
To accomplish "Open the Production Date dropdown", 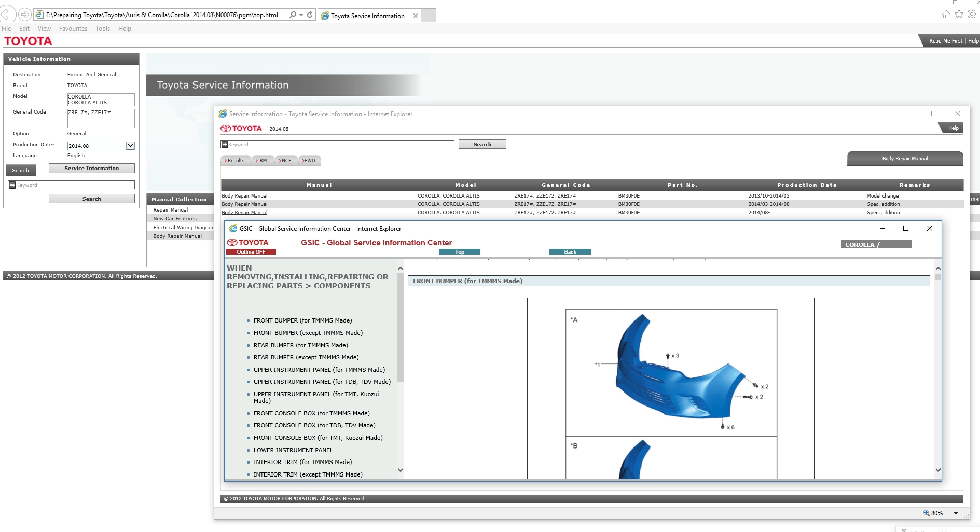I will pos(130,146).
